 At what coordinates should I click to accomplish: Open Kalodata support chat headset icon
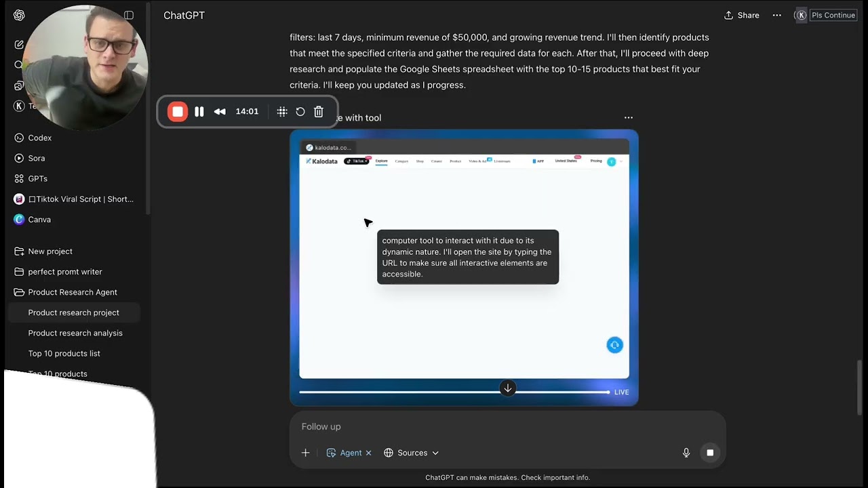click(x=614, y=345)
